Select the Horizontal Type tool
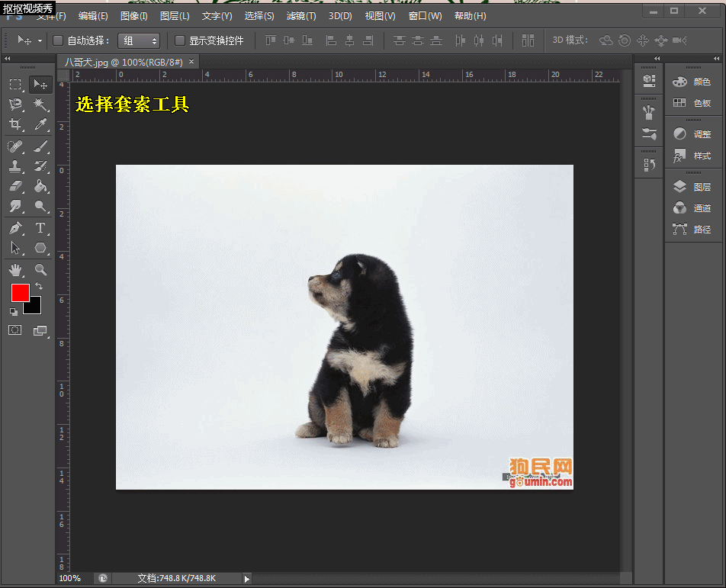Image resolution: width=726 pixels, height=588 pixels. 40,228
